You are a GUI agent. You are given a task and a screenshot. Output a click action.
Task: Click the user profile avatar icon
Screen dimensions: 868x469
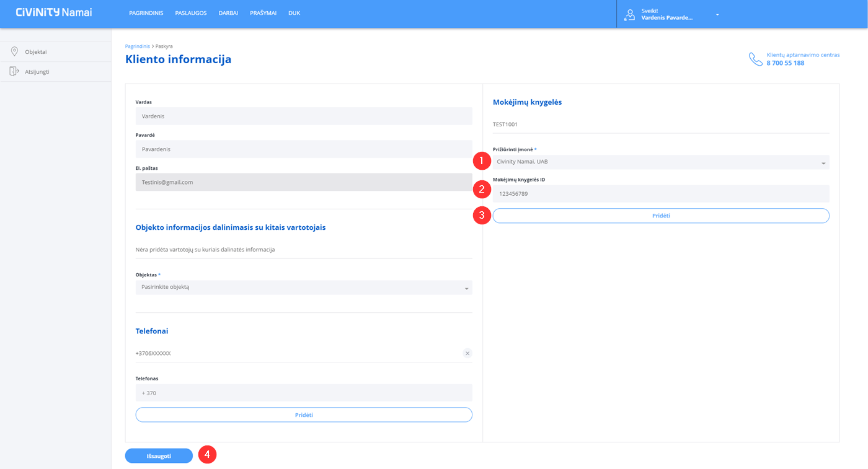(631, 14)
